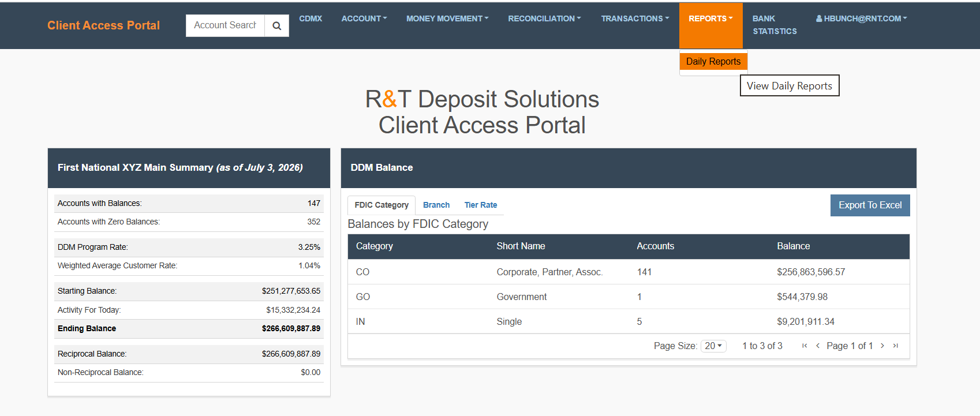This screenshot has height=416, width=980.
Task: Open the CDMX nav item
Action: pos(311,18)
